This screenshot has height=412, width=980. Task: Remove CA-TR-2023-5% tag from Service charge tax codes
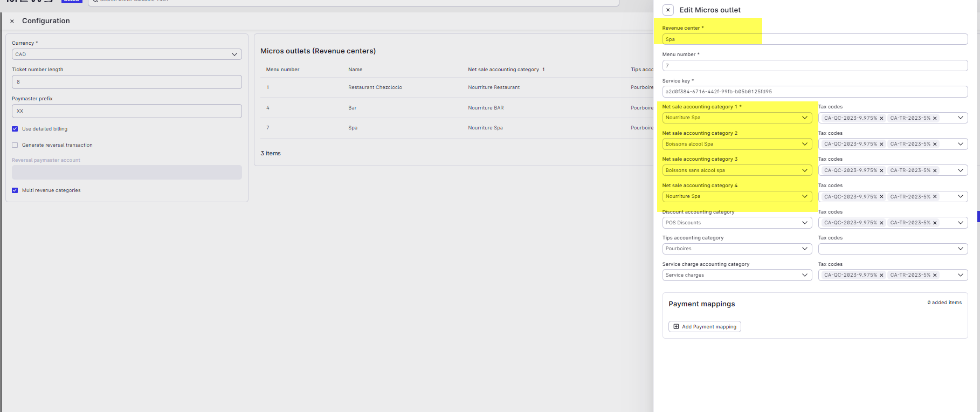click(x=935, y=276)
